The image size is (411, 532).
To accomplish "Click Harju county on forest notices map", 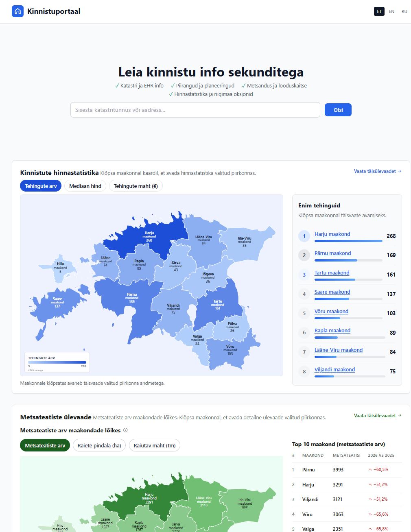I will coord(149,498).
